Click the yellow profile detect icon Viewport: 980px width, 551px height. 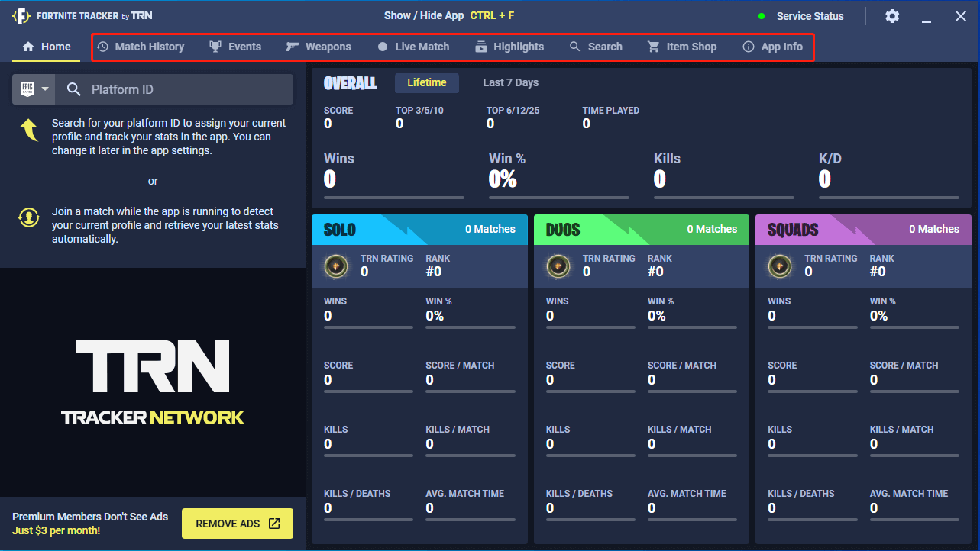pos(29,217)
